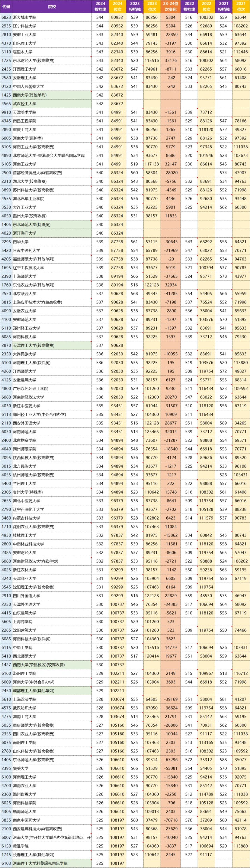Click the green cell 东北师范大学(特殊类)
The image size is (250, 868).
[52, 224]
